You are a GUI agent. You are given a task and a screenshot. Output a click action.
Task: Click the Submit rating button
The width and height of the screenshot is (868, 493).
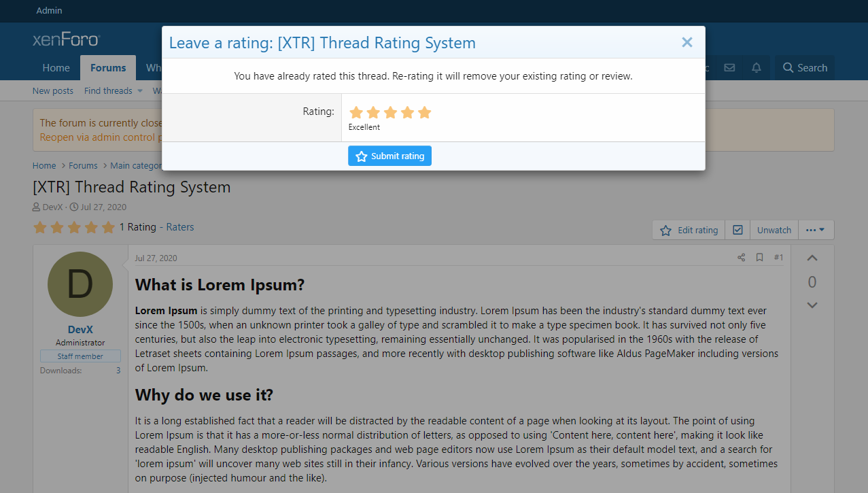click(x=389, y=156)
